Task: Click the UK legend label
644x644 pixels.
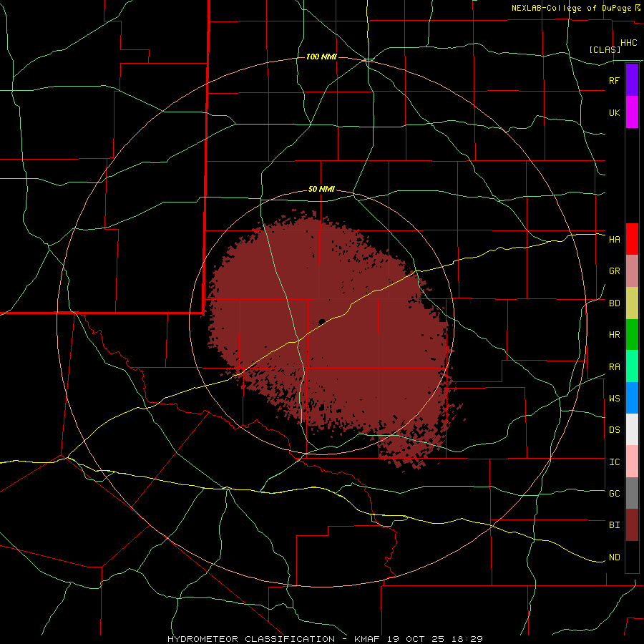Action: tap(614, 113)
